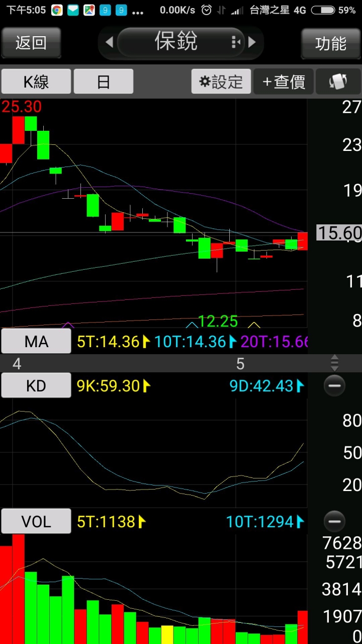Tap the Chrome notification icon in status bar
The image size is (362, 644).
tap(57, 10)
